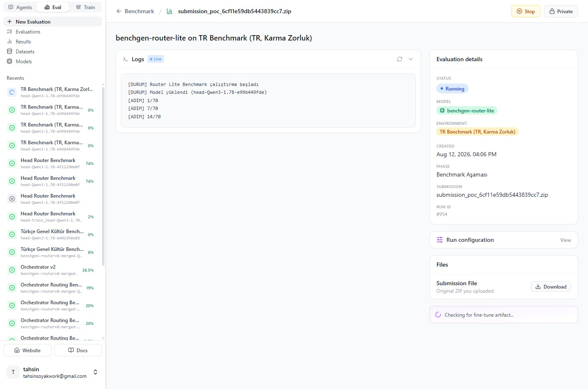This screenshot has height=389, width=588.
Task: Switch to the Agents tab
Action: pyautogui.click(x=20, y=7)
